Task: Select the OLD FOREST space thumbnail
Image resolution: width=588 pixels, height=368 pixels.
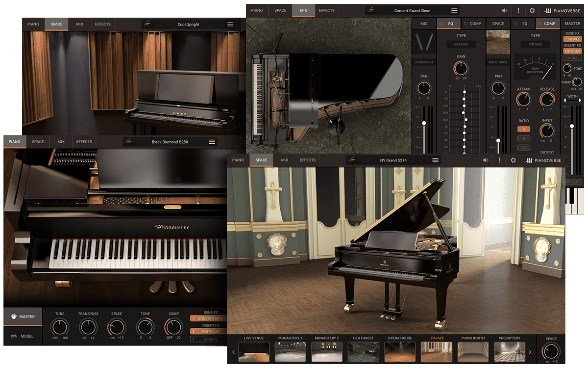Action: pyautogui.click(x=364, y=352)
